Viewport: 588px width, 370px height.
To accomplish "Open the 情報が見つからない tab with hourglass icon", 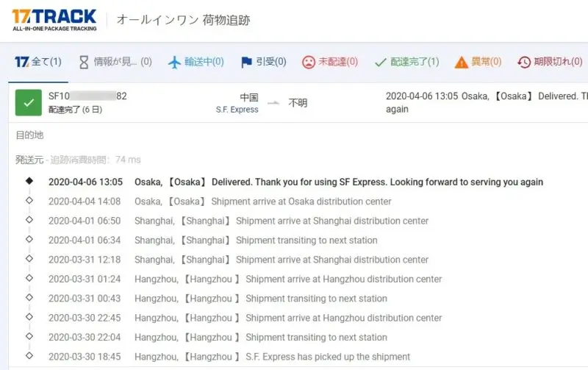I will pos(115,62).
